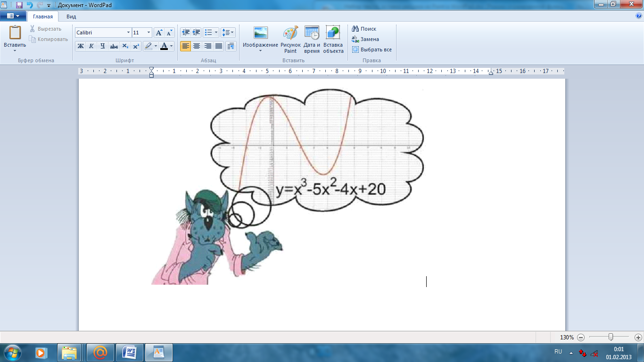Toggle underline Ч formatting
Image resolution: width=644 pixels, height=362 pixels.
[102, 46]
